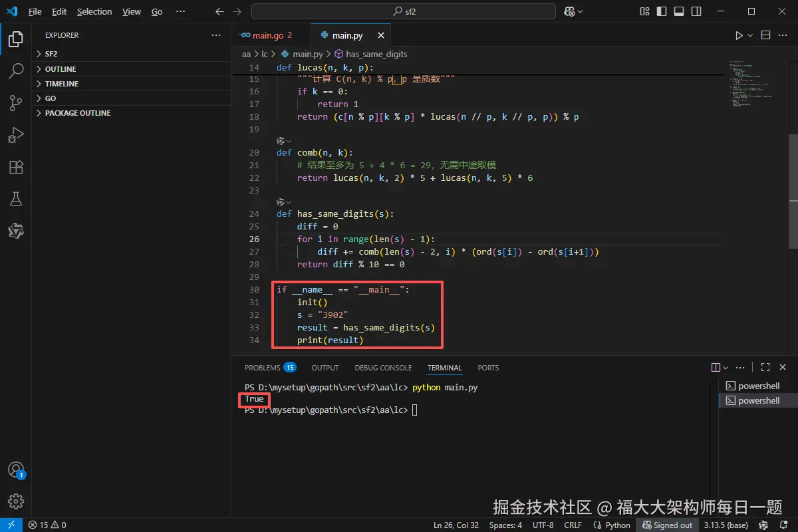Open the Selection menu

click(x=94, y=11)
